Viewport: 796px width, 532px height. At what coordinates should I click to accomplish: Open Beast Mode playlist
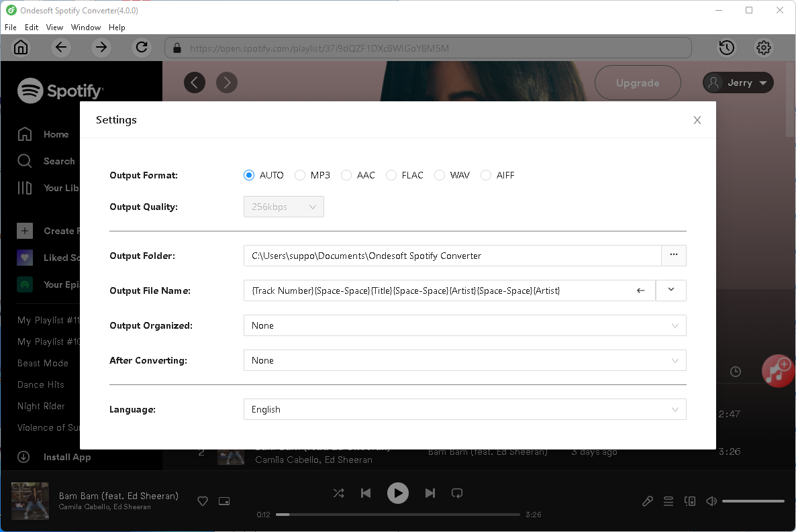coord(43,363)
